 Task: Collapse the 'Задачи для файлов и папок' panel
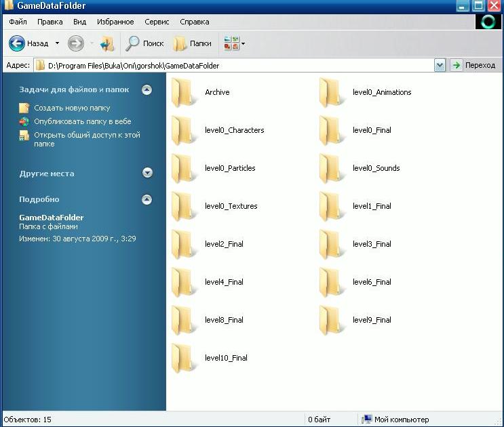[x=147, y=89]
